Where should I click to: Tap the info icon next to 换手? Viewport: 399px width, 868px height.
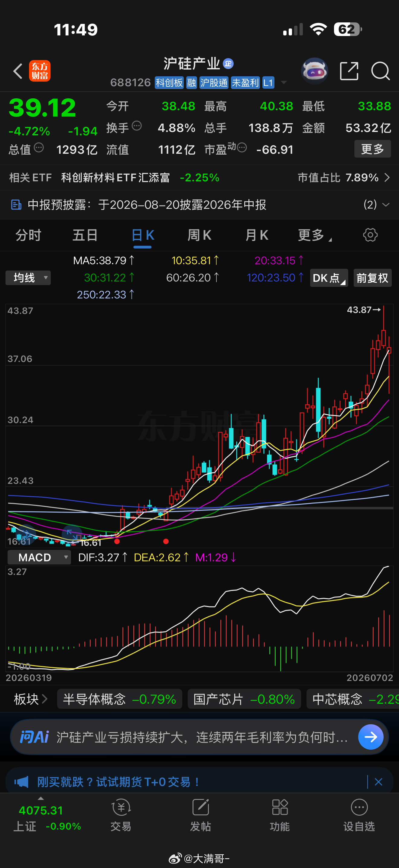(x=137, y=126)
